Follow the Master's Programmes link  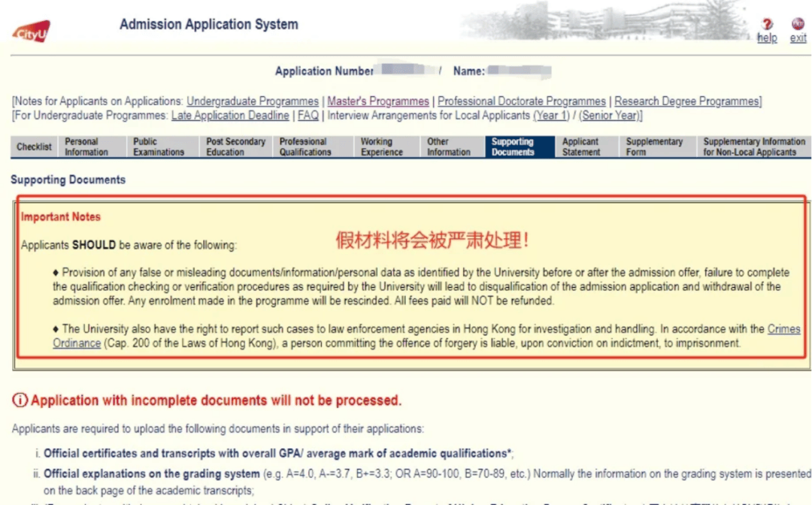tap(378, 101)
